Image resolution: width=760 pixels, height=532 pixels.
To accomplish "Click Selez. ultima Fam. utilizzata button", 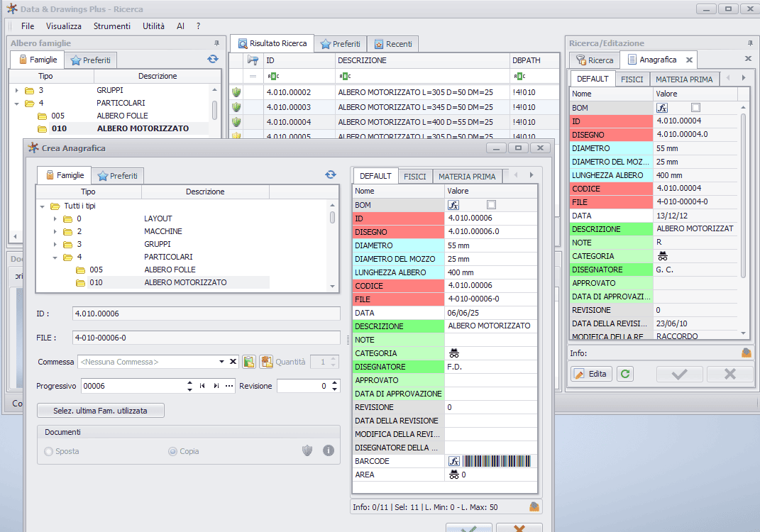I will [x=100, y=411].
